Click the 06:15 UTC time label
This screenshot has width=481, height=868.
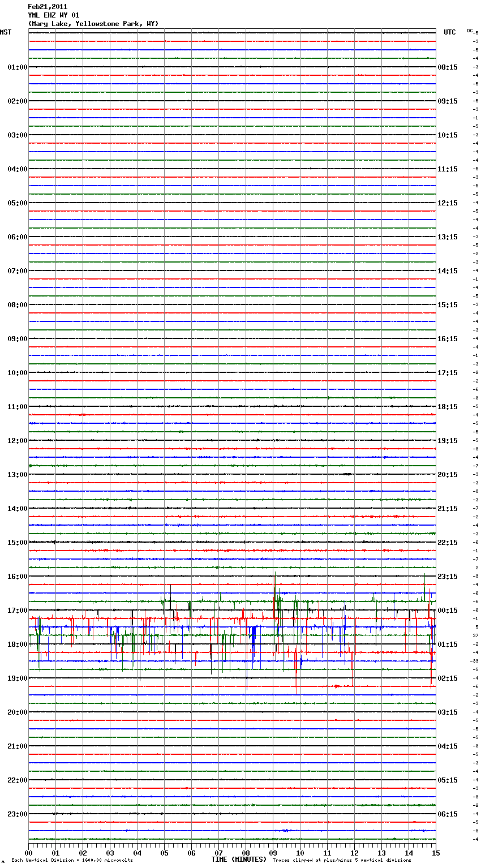pos(448,814)
